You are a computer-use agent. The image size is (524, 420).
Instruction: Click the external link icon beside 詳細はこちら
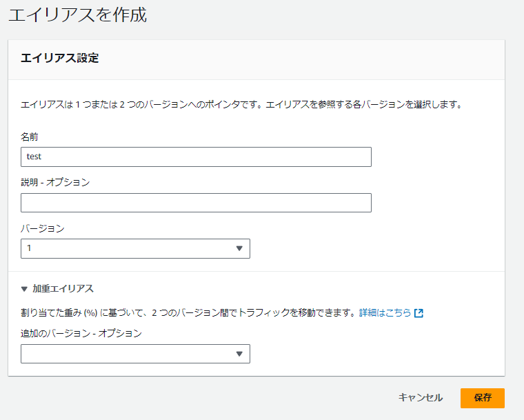[x=419, y=313]
